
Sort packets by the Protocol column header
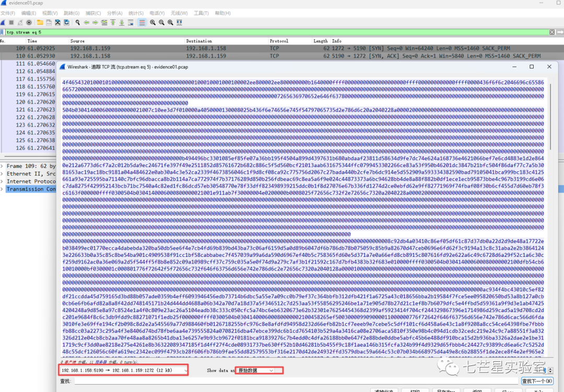[290, 41]
